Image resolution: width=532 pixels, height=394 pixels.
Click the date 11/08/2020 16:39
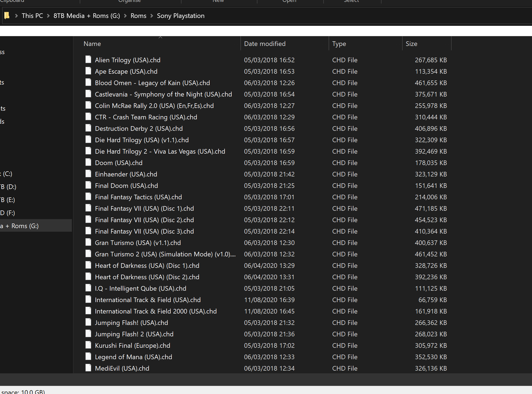pos(269,300)
